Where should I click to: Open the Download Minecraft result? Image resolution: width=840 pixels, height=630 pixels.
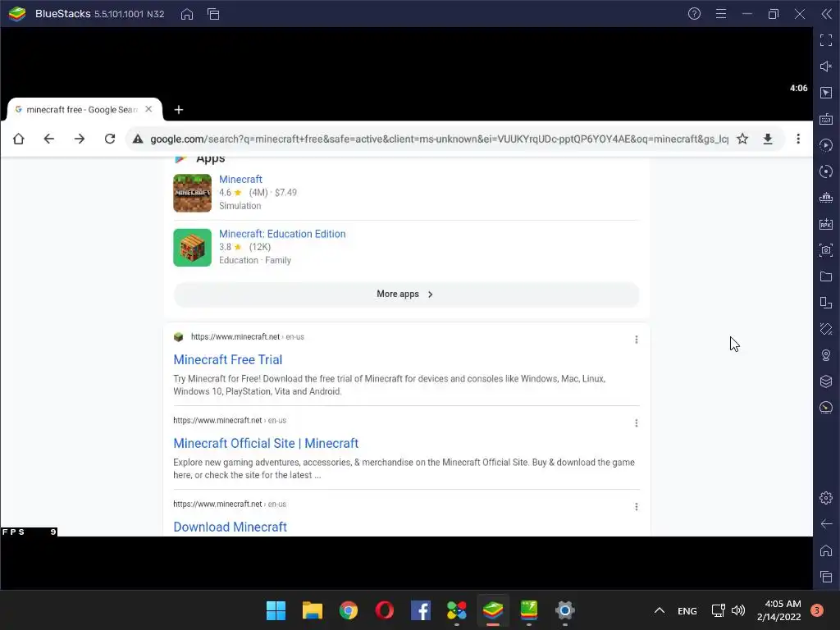tap(231, 527)
